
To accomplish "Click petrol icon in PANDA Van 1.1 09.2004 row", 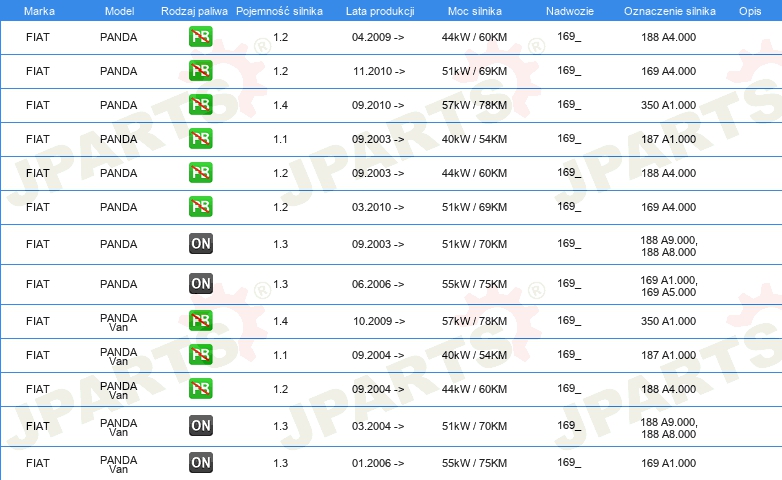I will point(200,354).
